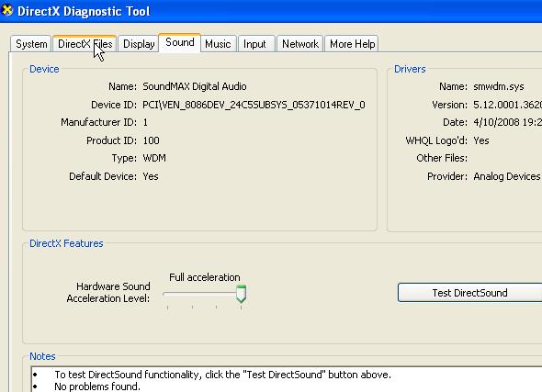Click the provider value Analog Devices
542x392 pixels.
507,176
